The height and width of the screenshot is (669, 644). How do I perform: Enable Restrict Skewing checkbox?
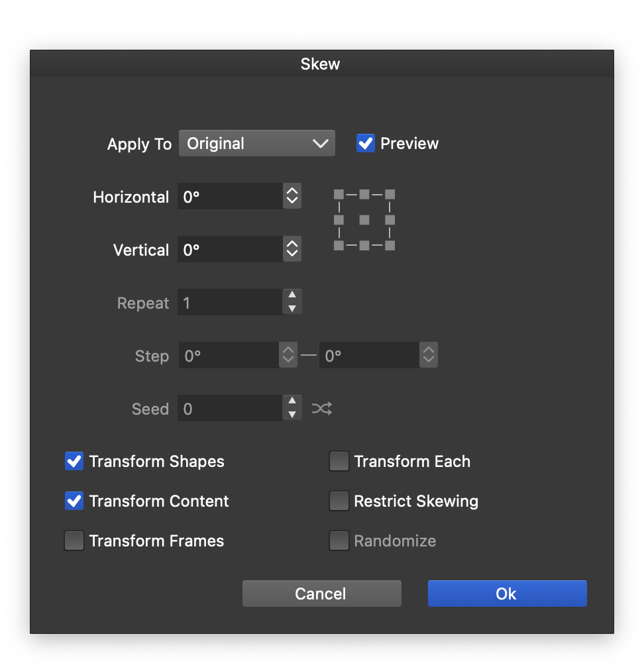click(339, 501)
